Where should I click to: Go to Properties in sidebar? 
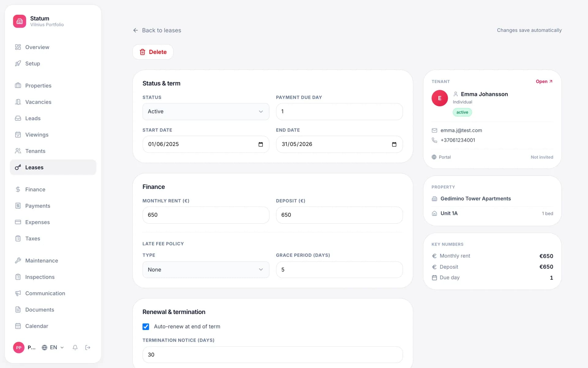(x=53, y=86)
